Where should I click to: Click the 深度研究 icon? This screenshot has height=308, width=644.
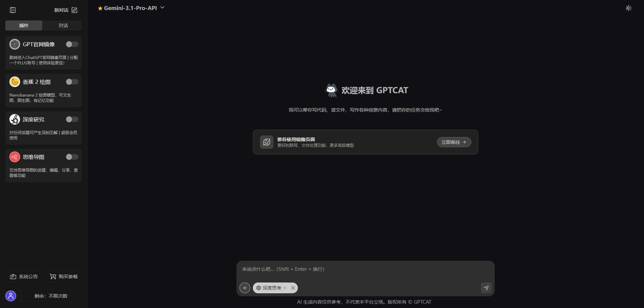pos(15,119)
